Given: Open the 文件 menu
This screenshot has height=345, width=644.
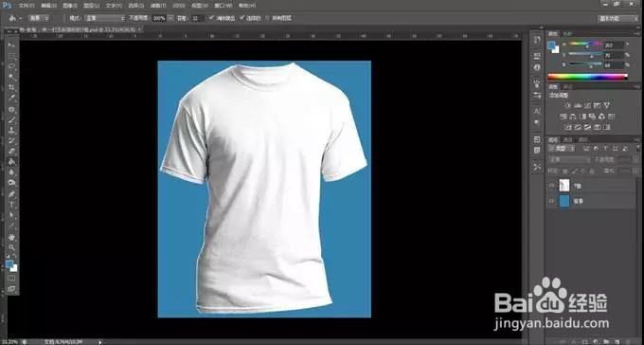Looking at the screenshot, I should point(27,6).
